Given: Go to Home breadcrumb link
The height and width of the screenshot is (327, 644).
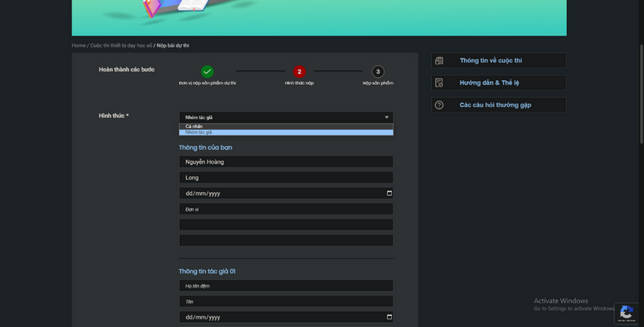Looking at the screenshot, I should 79,46.
